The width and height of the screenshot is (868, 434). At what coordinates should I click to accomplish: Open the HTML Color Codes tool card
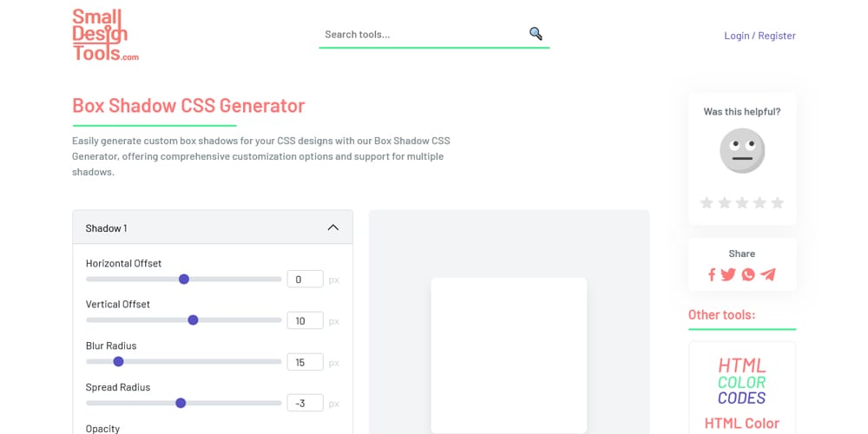742,387
